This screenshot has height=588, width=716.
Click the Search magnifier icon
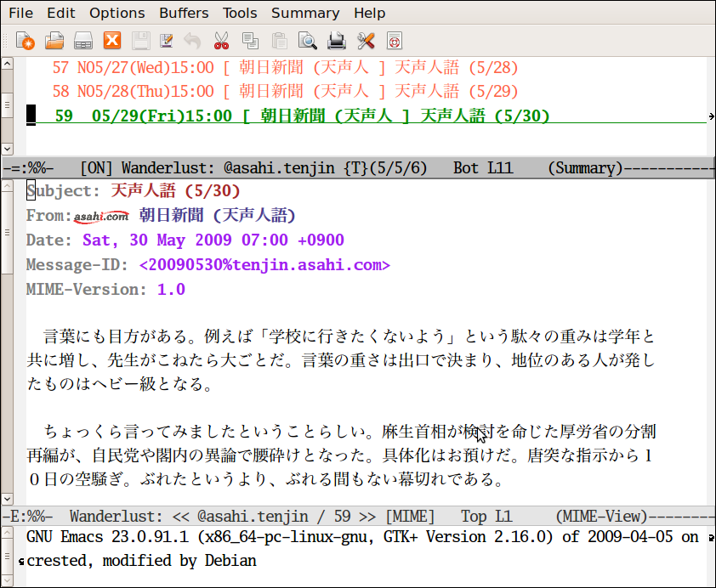click(x=307, y=41)
